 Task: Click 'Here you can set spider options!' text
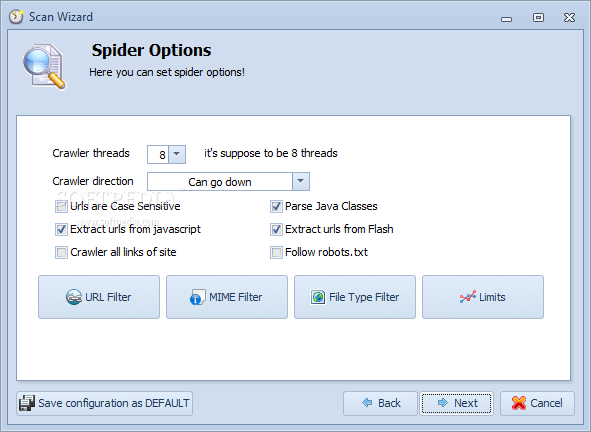[167, 72]
